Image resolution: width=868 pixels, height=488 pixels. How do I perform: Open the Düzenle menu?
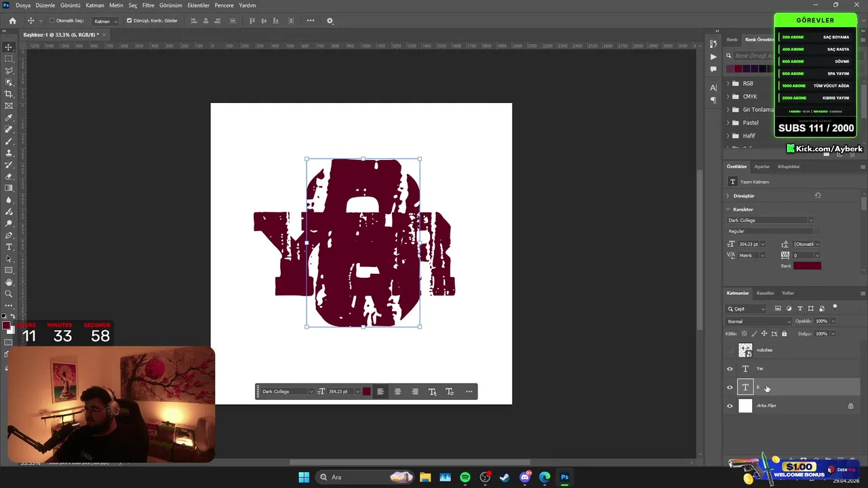point(45,5)
